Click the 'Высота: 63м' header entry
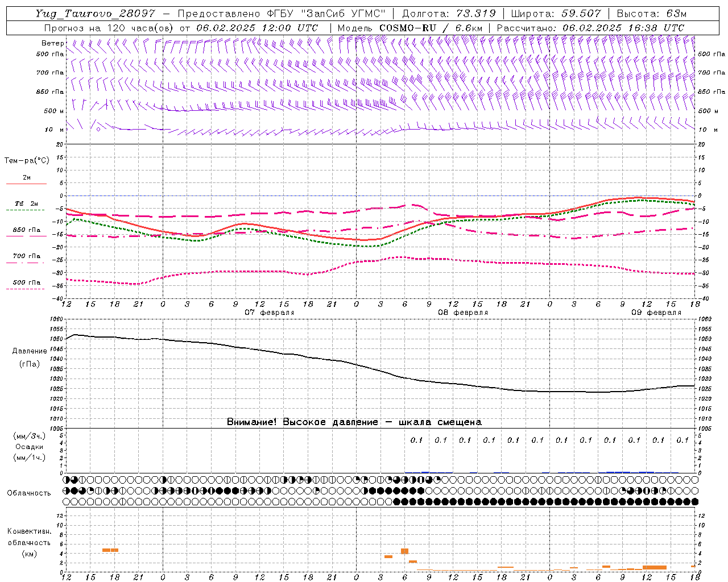The image size is (728, 582). coord(651,14)
